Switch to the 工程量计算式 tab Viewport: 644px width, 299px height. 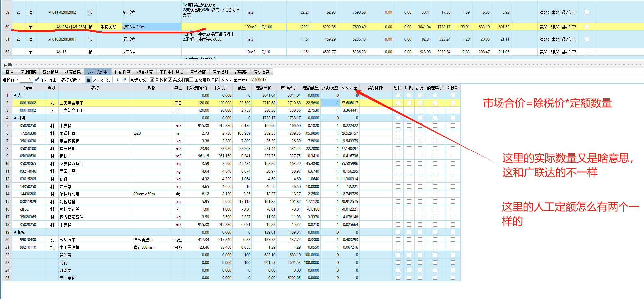[x=172, y=72]
